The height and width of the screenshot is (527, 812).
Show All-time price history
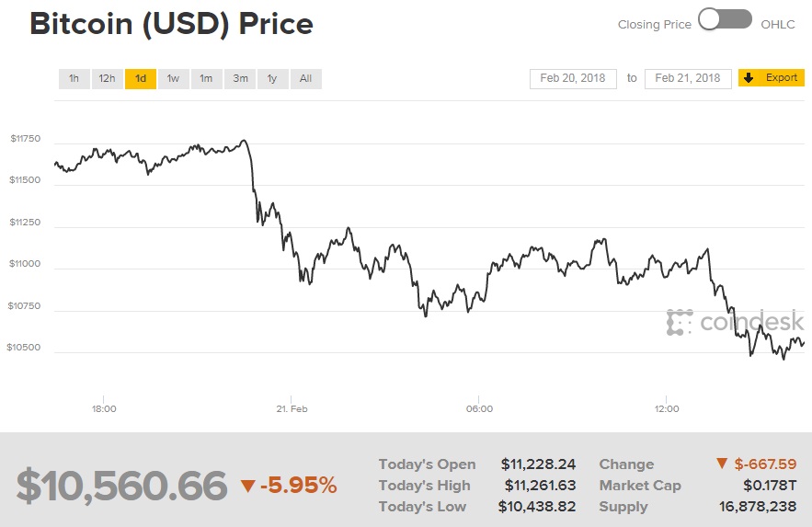pos(305,79)
